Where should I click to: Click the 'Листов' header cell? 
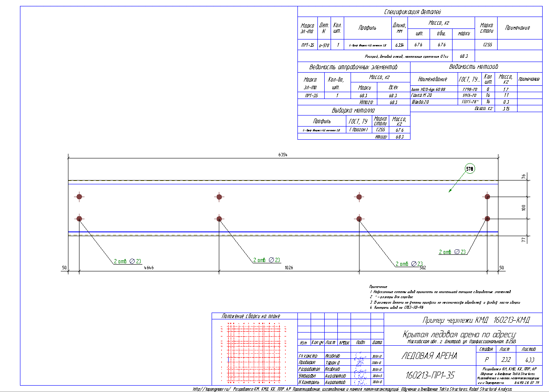click(529, 349)
